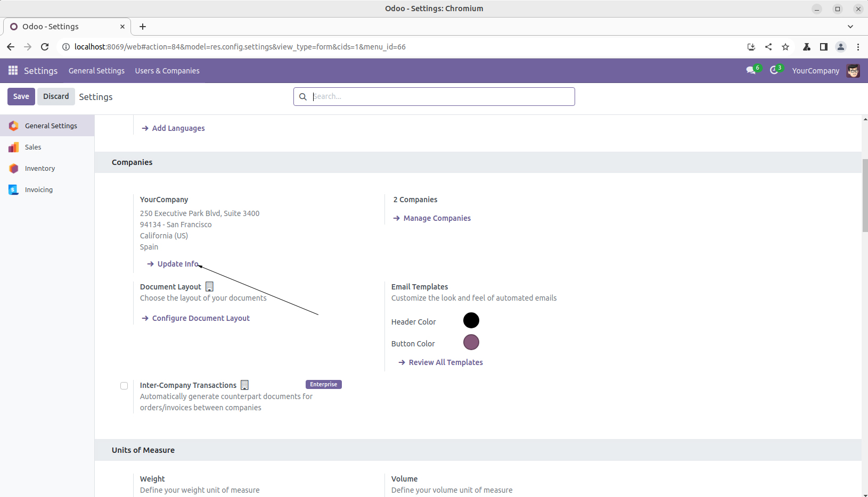The width and height of the screenshot is (868, 497).
Task: Click the user avatar in navbar
Action: coord(853,71)
